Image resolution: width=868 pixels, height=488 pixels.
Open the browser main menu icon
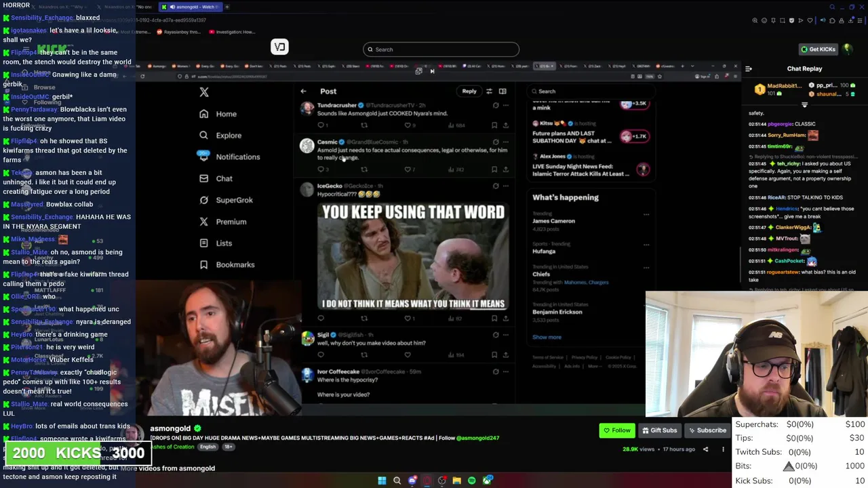click(859, 20)
